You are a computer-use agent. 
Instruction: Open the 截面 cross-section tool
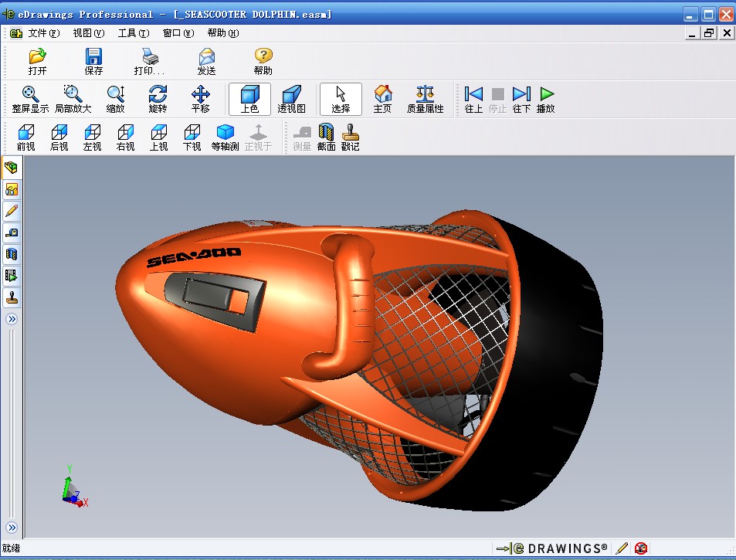pos(326,137)
